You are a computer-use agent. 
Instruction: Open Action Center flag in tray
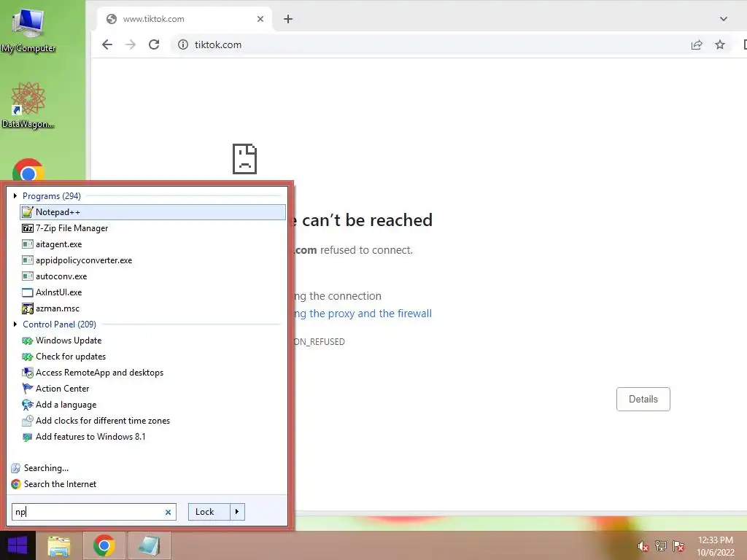tap(678, 546)
